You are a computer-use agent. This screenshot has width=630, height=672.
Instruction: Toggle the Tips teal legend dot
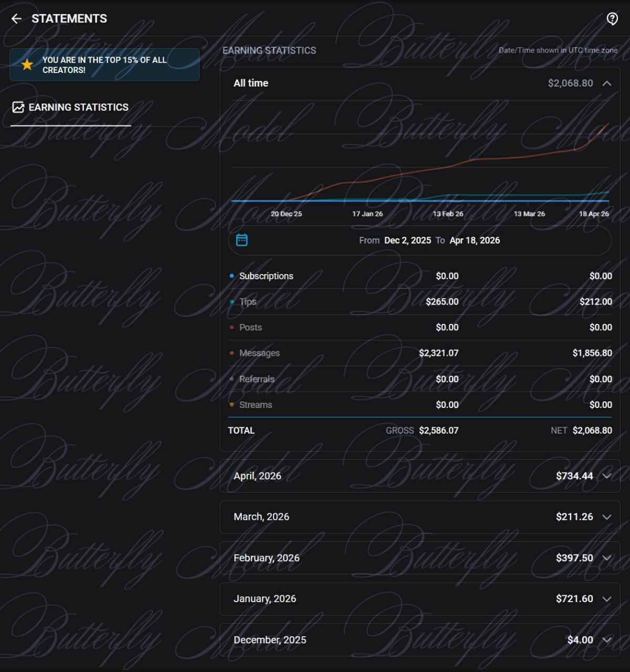coord(232,301)
